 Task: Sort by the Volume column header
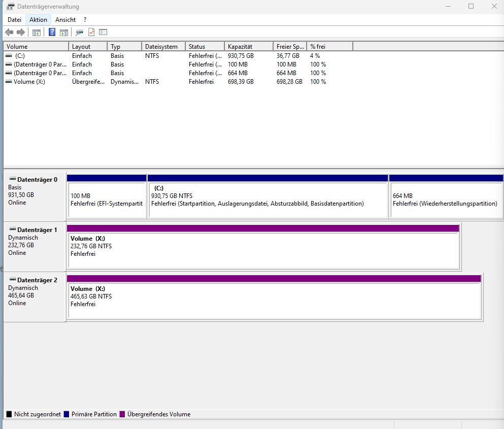click(x=36, y=47)
